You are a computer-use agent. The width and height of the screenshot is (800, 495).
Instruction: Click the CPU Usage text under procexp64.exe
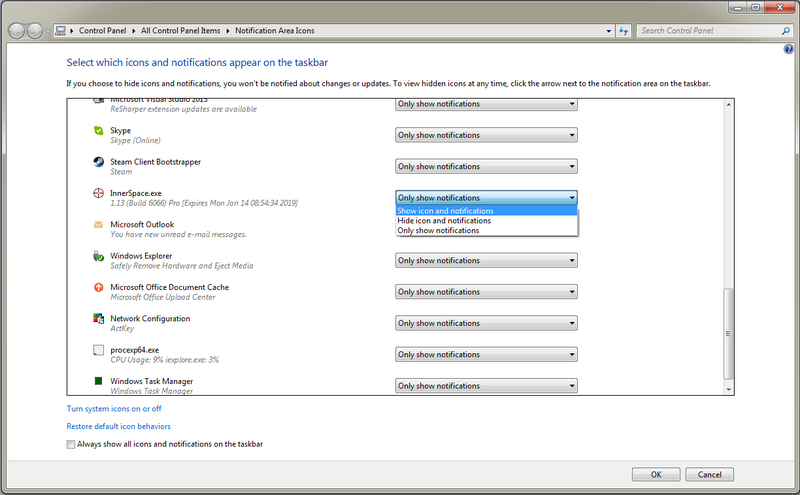(x=164, y=360)
